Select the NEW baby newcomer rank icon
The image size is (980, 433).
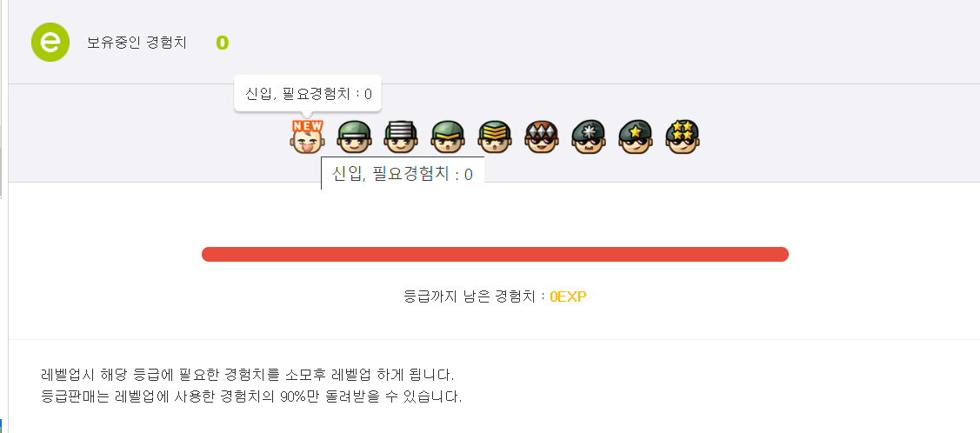click(308, 137)
